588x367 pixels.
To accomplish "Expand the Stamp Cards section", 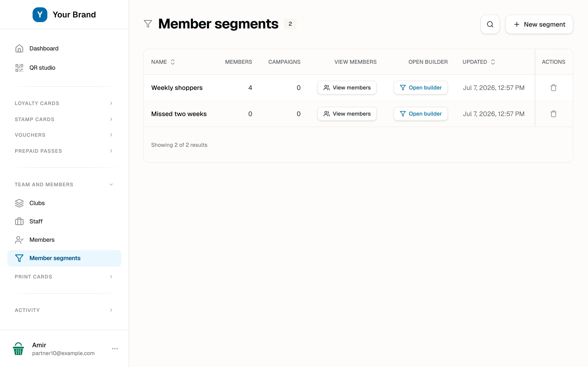I will pyautogui.click(x=64, y=120).
